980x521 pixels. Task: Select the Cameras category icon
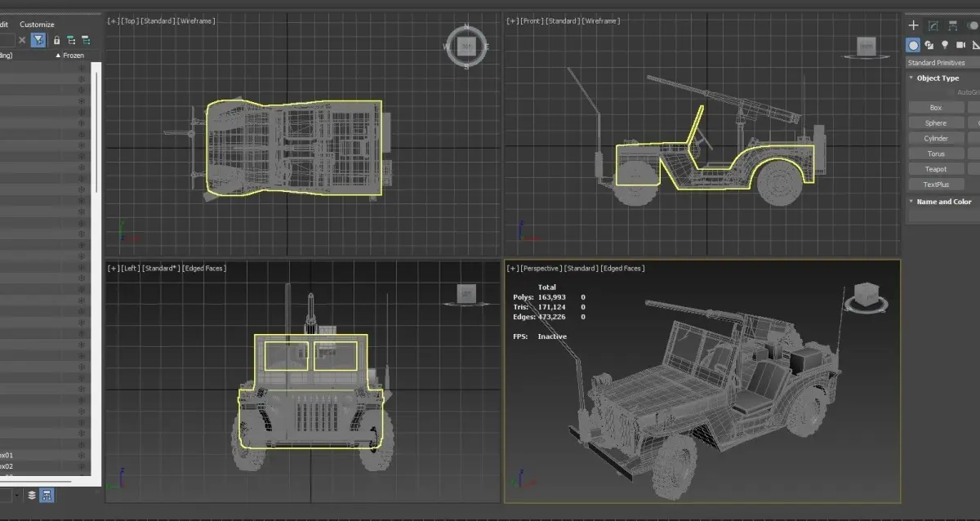961,45
